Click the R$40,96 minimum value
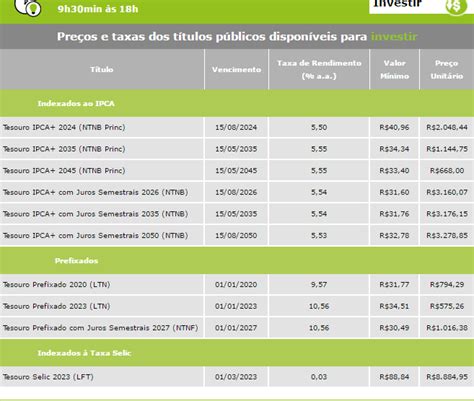 (394, 127)
